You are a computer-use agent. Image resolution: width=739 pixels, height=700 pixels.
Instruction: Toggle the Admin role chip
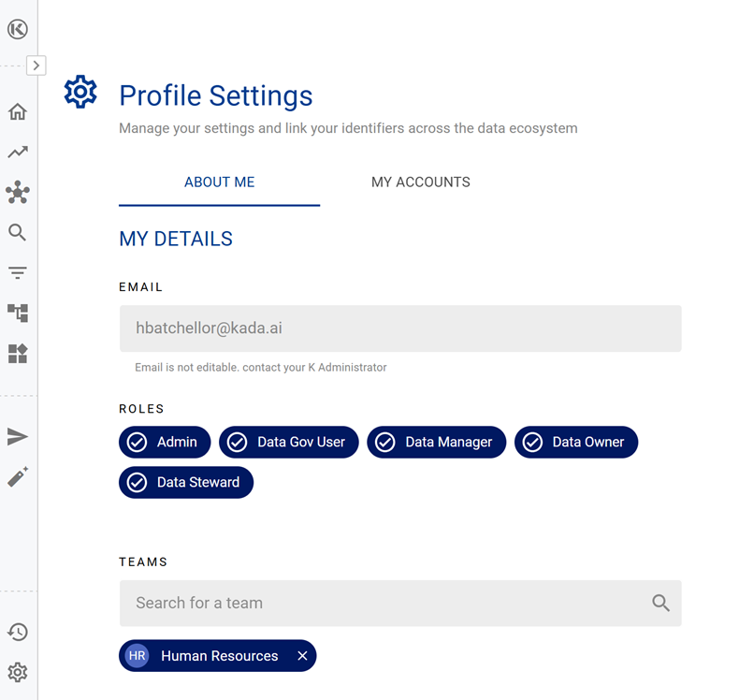[165, 443]
